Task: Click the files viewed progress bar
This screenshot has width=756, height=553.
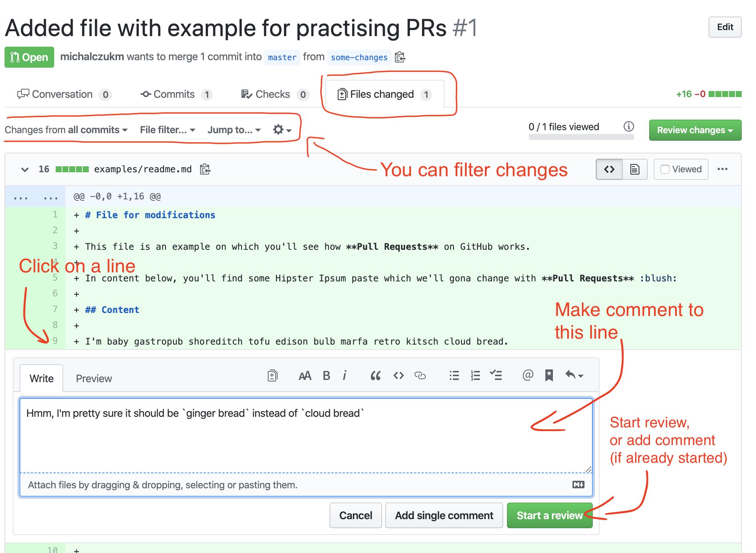Action: tap(581, 137)
